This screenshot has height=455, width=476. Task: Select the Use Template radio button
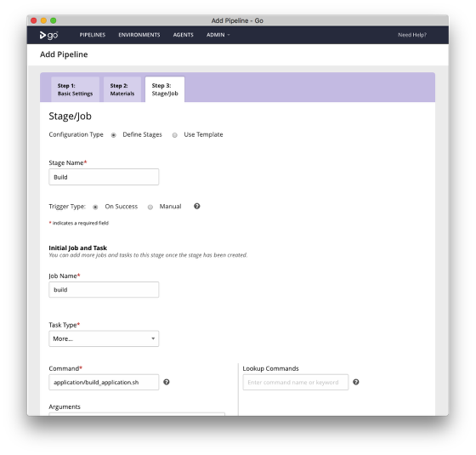click(x=175, y=135)
